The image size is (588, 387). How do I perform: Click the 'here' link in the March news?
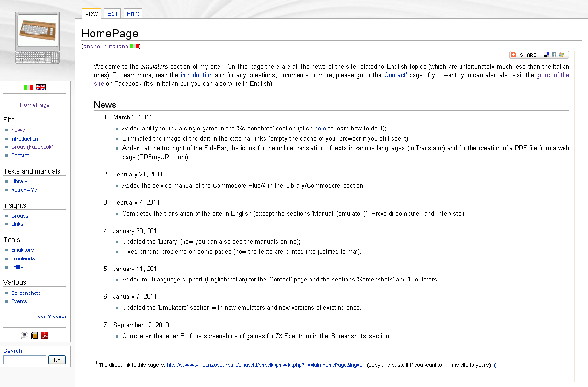320,129
